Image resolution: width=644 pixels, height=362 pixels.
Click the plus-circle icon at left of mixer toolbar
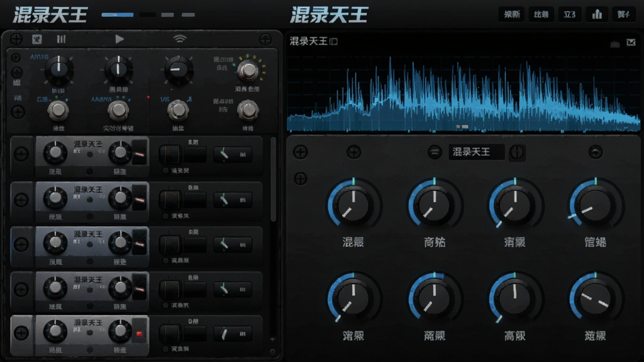pyautogui.click(x=16, y=40)
